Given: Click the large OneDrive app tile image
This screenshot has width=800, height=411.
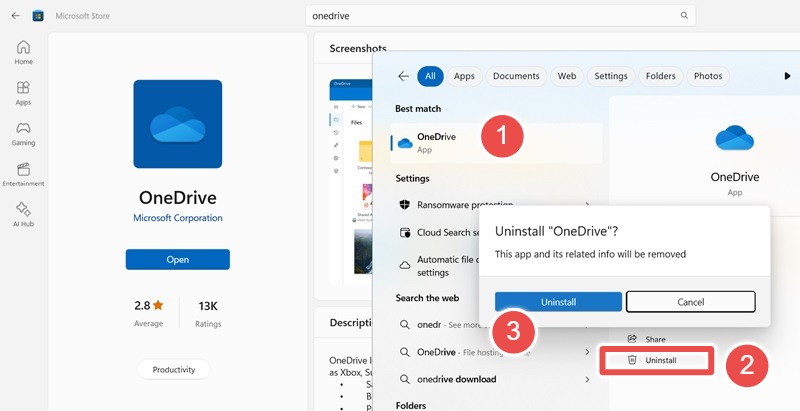Looking at the screenshot, I should click(x=178, y=124).
